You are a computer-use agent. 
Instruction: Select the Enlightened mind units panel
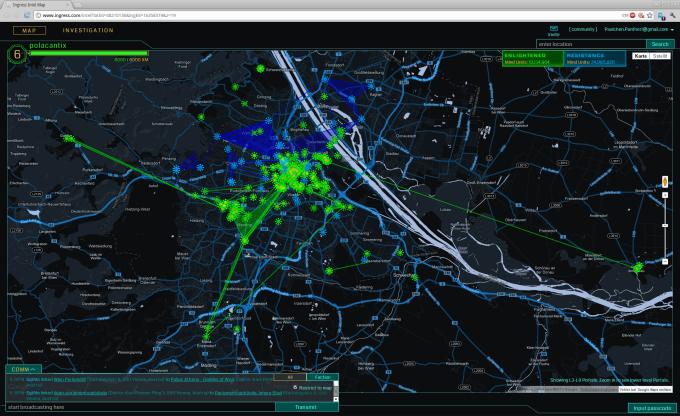point(533,59)
